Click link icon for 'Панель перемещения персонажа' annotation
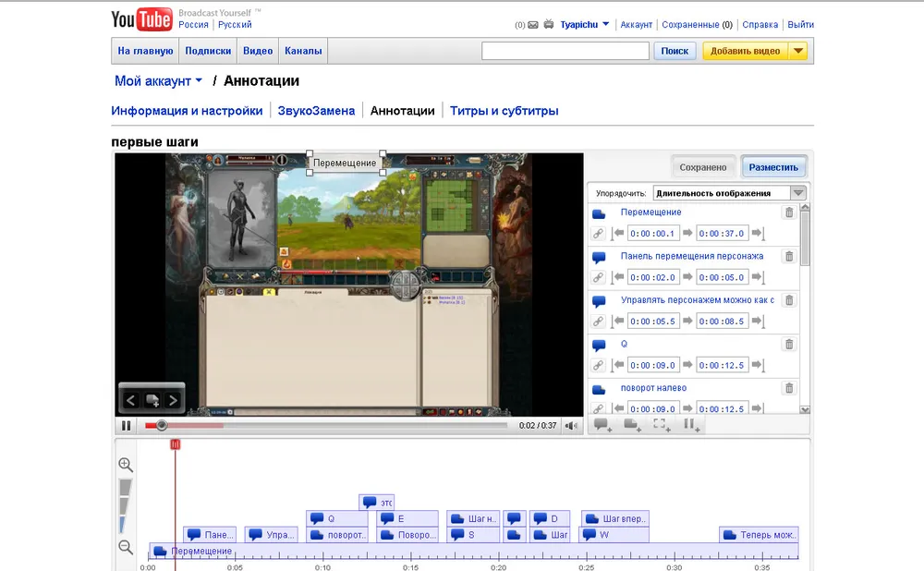 pos(598,277)
